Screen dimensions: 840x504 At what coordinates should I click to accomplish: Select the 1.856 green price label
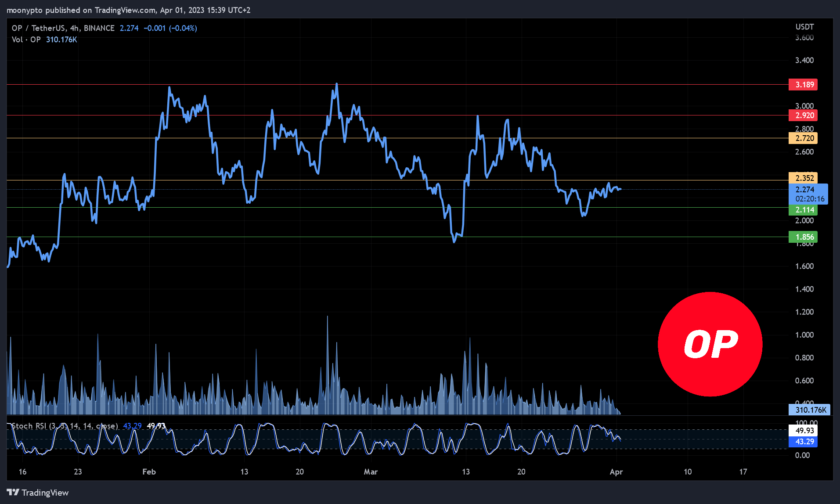pos(803,237)
